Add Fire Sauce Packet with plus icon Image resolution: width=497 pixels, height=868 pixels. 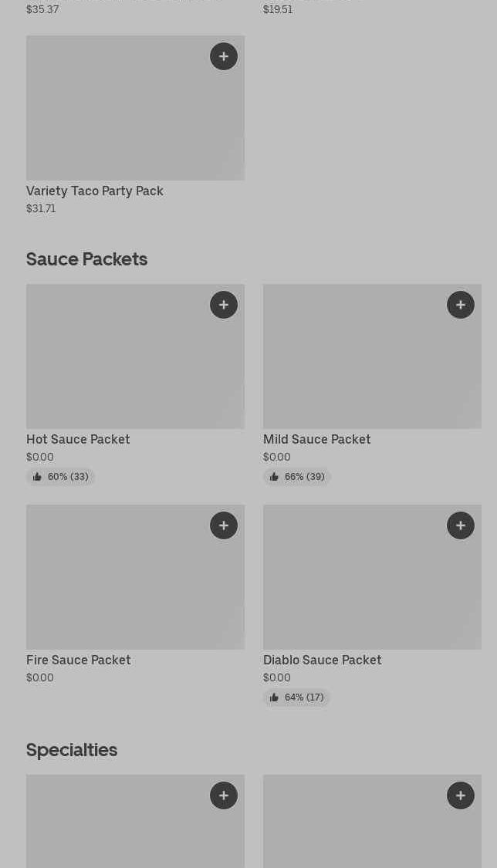tap(224, 525)
